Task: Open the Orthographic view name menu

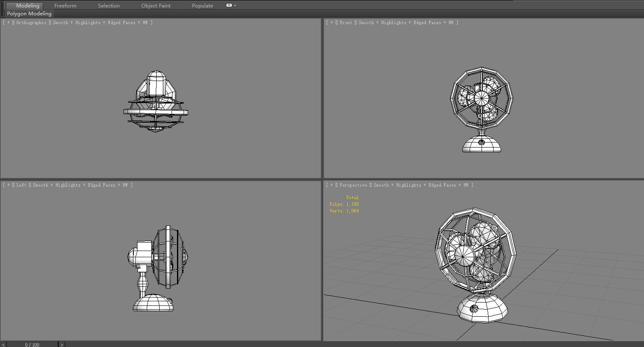Action: (x=31, y=22)
